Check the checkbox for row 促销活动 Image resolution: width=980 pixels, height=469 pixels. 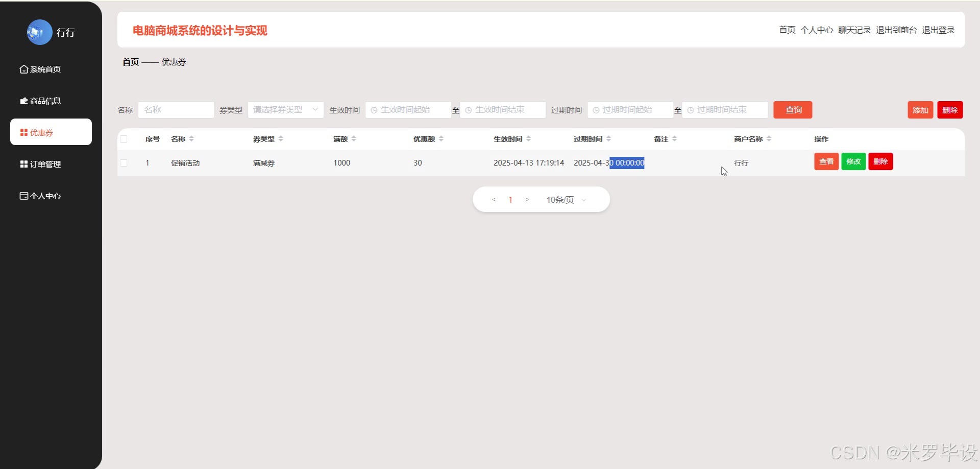pyautogui.click(x=124, y=163)
